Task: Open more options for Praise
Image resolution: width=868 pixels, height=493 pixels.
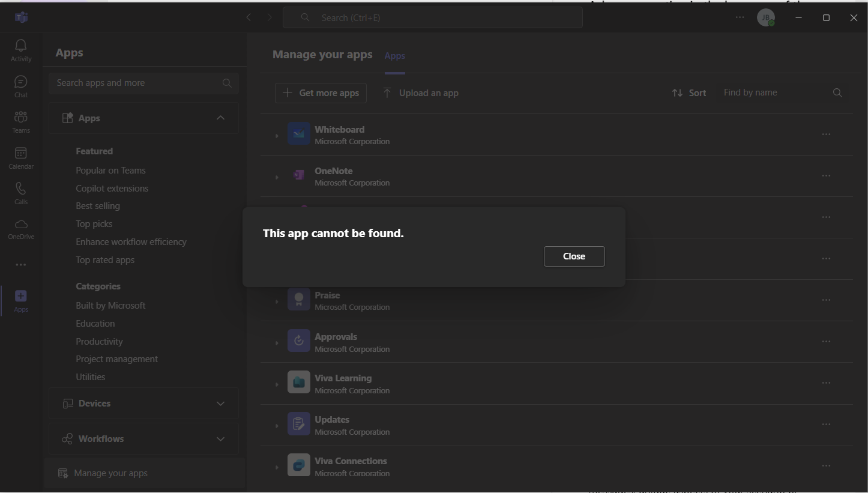Action: coord(826,300)
